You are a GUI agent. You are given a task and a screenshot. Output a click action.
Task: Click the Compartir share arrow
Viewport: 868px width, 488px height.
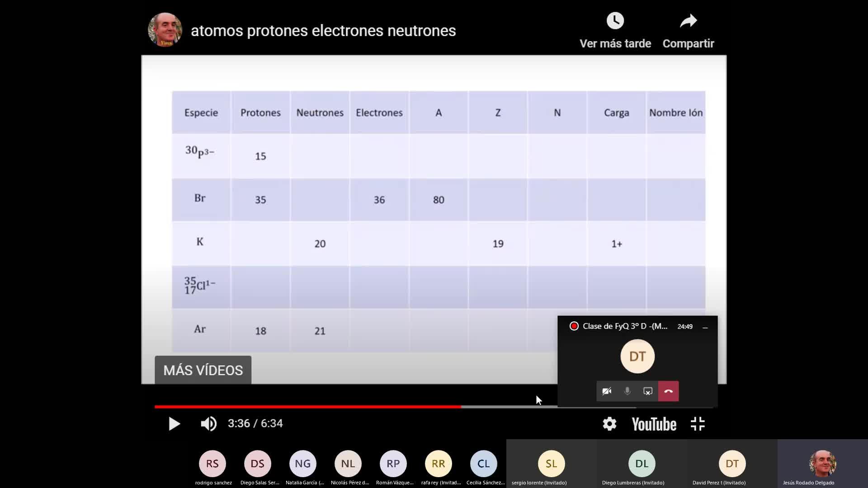688,21
